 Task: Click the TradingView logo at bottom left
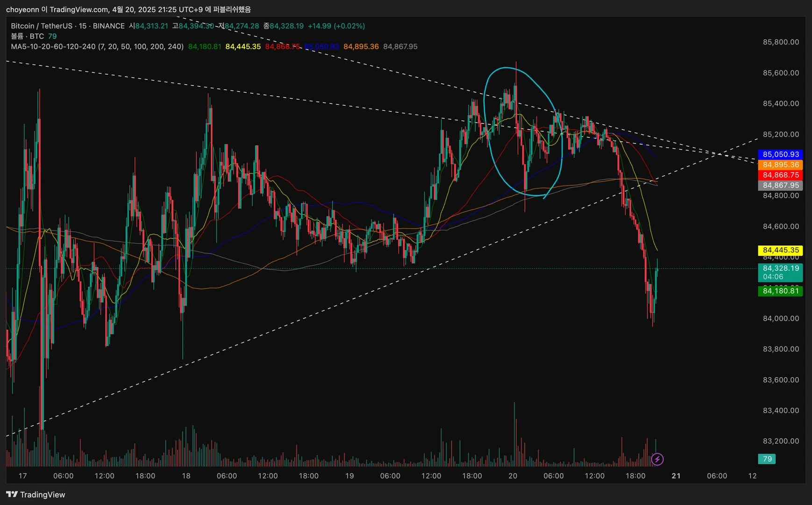(36, 494)
